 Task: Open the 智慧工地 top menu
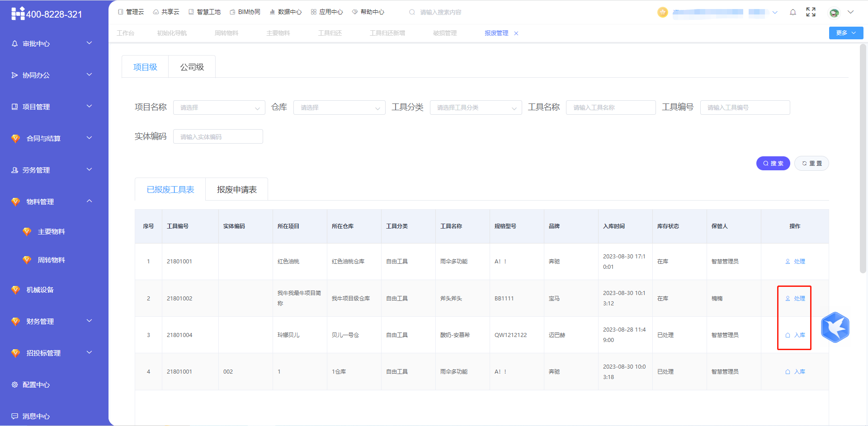point(204,12)
